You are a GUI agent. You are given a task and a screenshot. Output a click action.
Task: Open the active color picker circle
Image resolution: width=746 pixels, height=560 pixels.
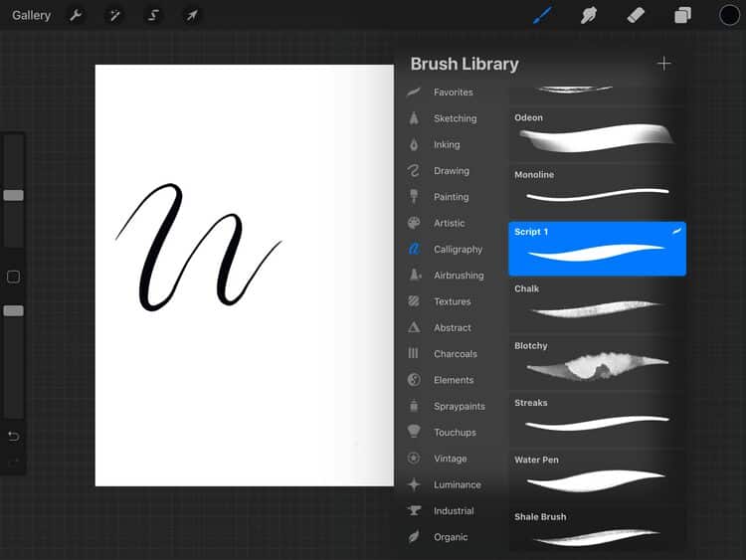click(x=730, y=15)
